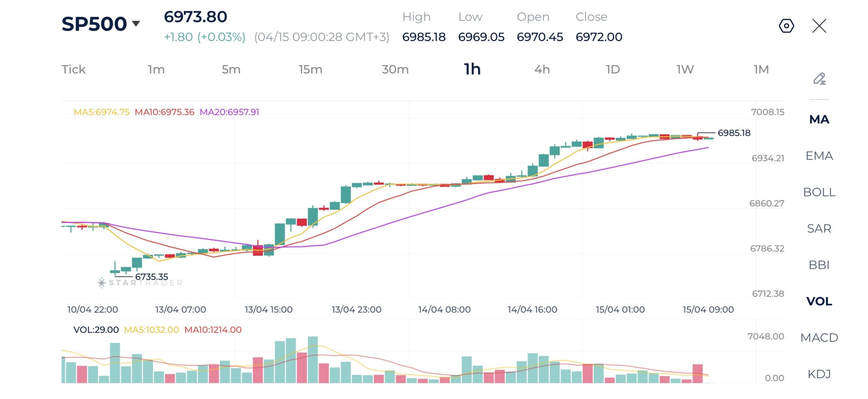Screen dimensions: 868x399
Task: Expand the SP500 symbol dropdown arrow
Action: point(136,24)
